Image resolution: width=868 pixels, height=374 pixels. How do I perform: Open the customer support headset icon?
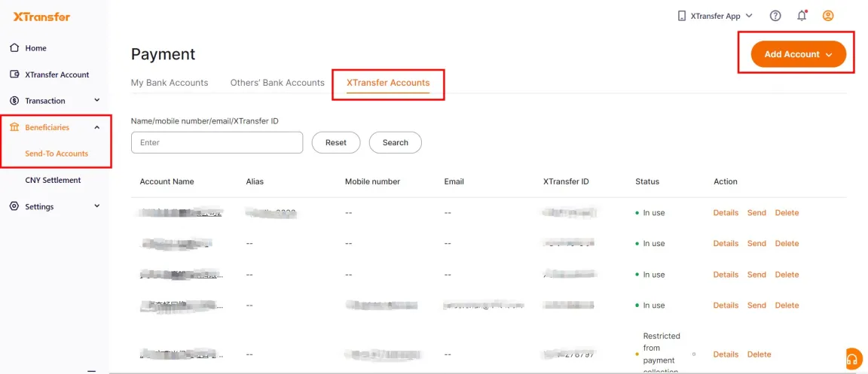pos(854,359)
